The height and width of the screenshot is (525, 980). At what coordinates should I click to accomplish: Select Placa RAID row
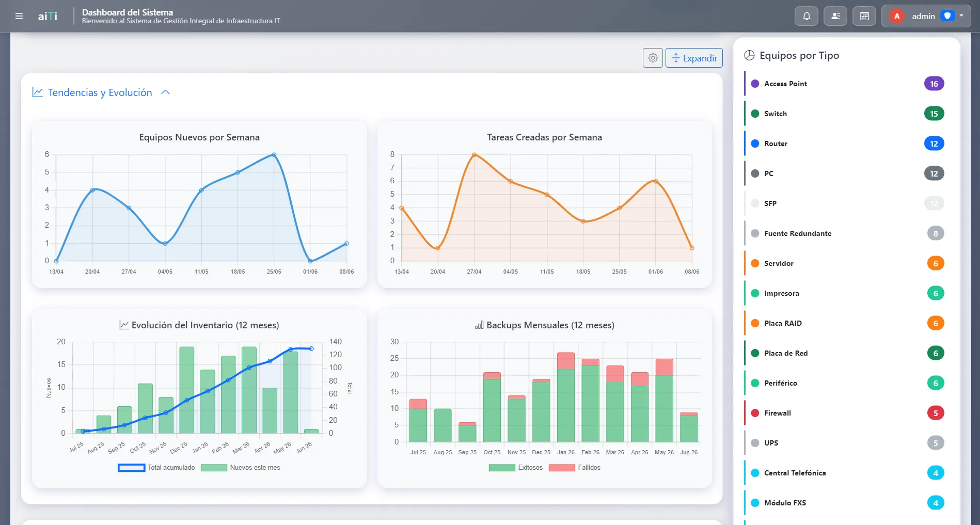pos(847,323)
